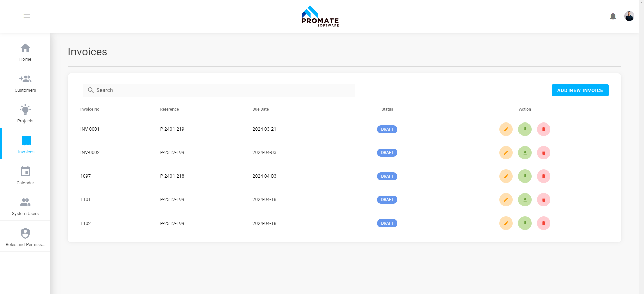Screen dimensions: 644x294
Task: Open the notifications bell
Action: click(613, 16)
